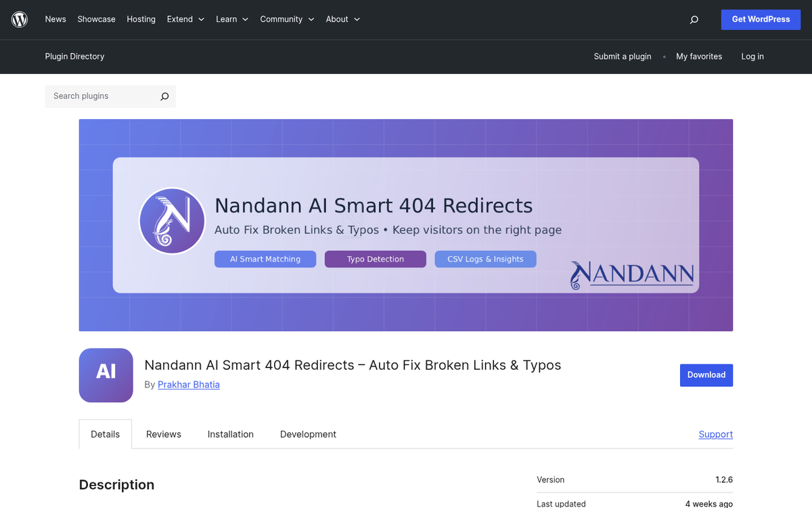Select the Development tab
The image size is (812, 508).
pos(308,434)
